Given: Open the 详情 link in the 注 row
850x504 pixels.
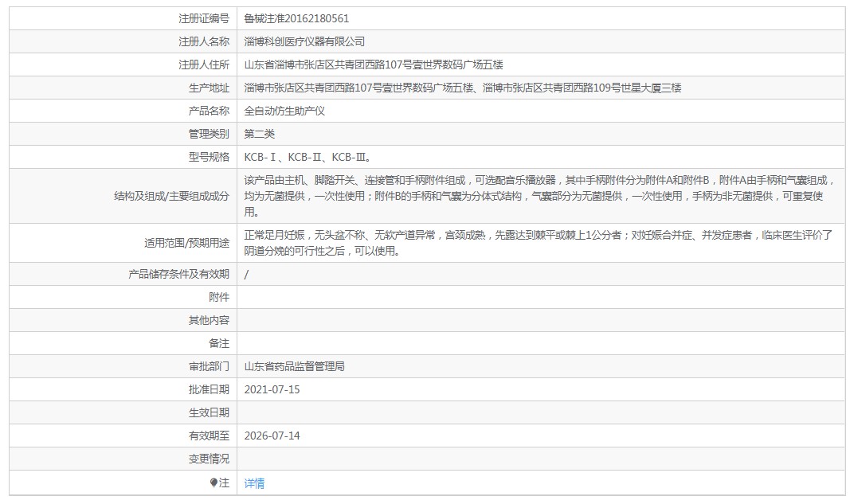Looking at the screenshot, I should tap(254, 483).
